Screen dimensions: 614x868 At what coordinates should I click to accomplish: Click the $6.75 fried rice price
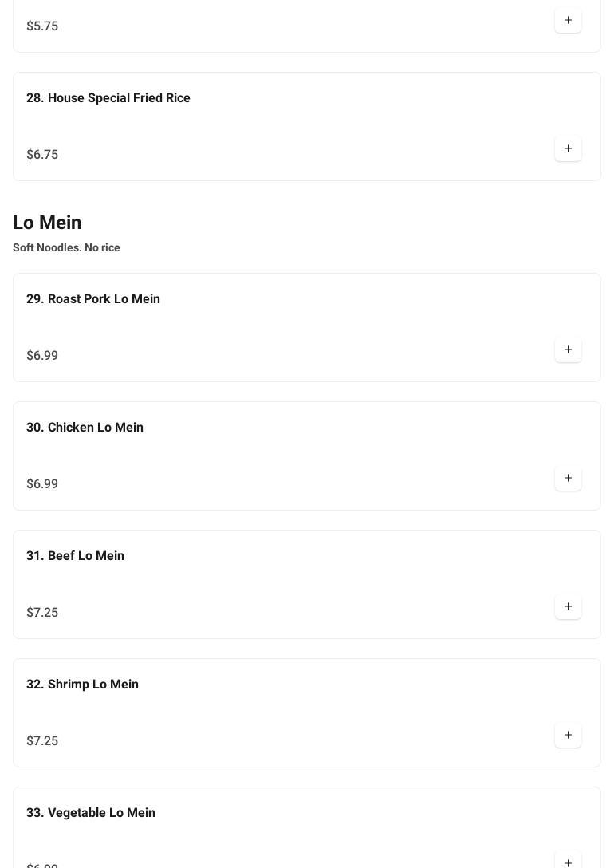(42, 155)
